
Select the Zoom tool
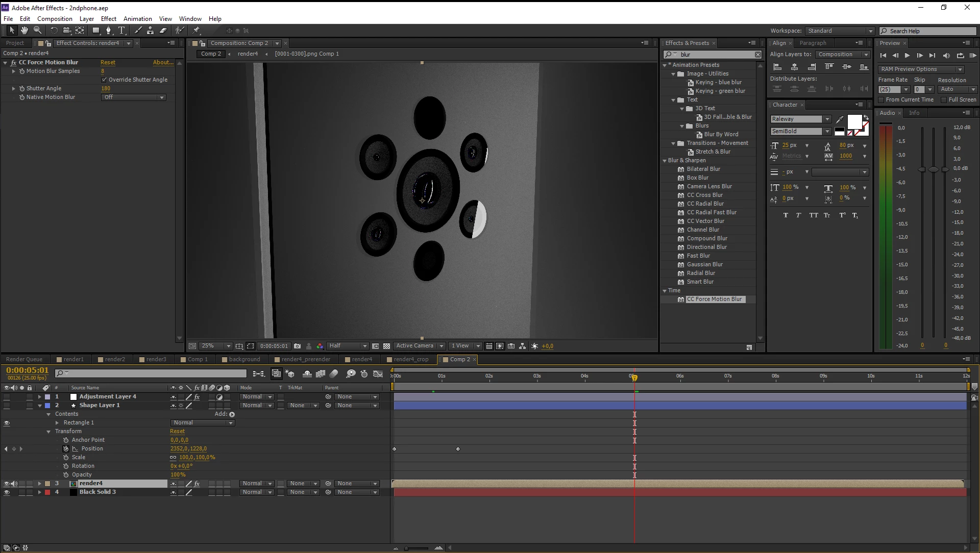coord(37,31)
